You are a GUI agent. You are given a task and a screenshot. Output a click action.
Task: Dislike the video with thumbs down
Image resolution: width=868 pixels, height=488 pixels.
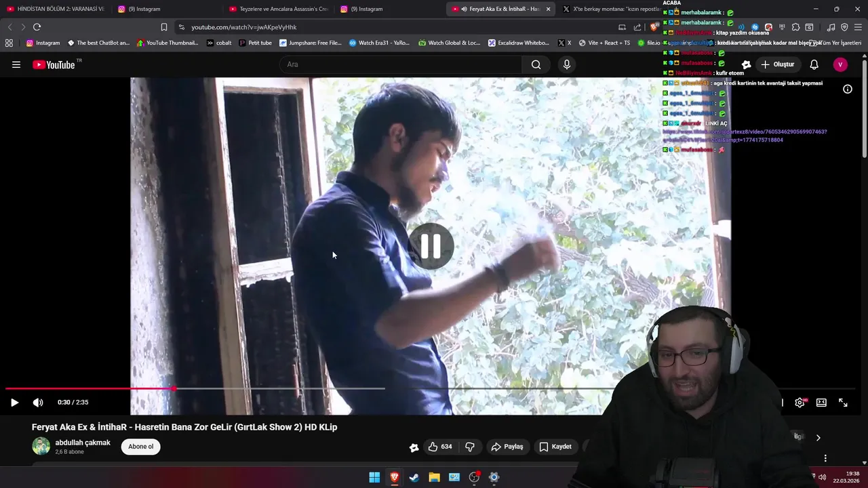[470, 447]
